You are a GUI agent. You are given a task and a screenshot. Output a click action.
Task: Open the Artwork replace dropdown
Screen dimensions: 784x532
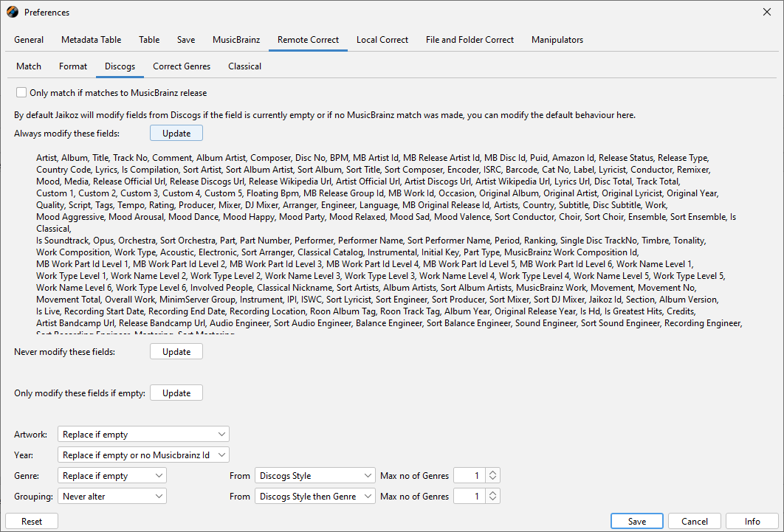[143, 435]
